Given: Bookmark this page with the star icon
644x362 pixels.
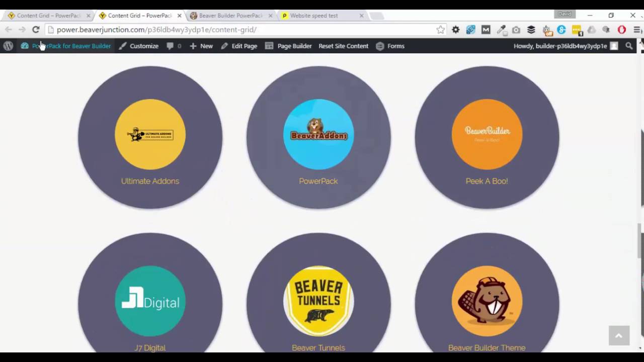Looking at the screenshot, I should [x=441, y=30].
